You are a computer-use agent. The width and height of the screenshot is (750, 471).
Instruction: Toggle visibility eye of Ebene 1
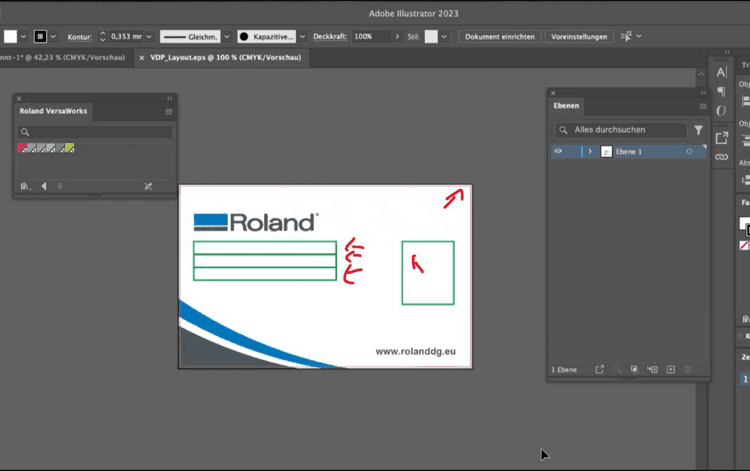tap(558, 151)
